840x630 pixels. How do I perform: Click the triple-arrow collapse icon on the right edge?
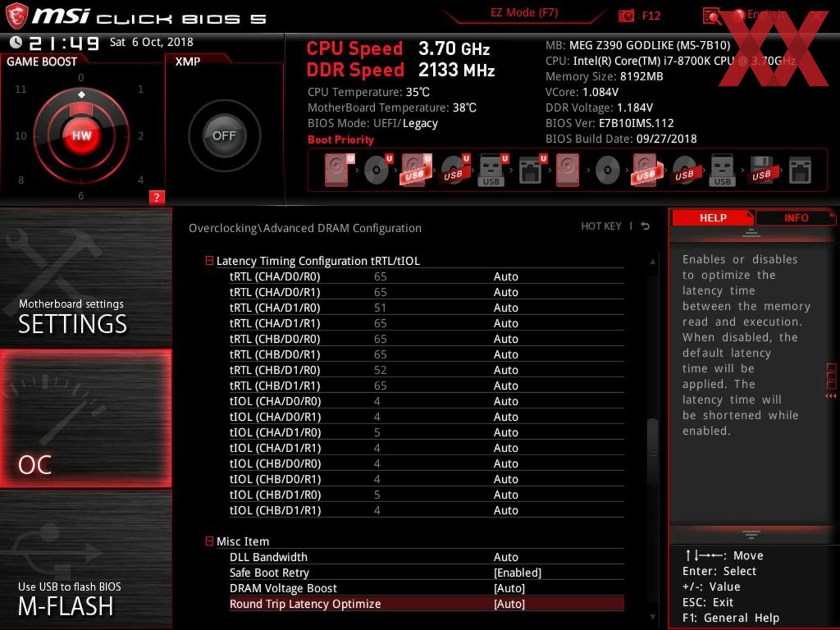coord(831,396)
